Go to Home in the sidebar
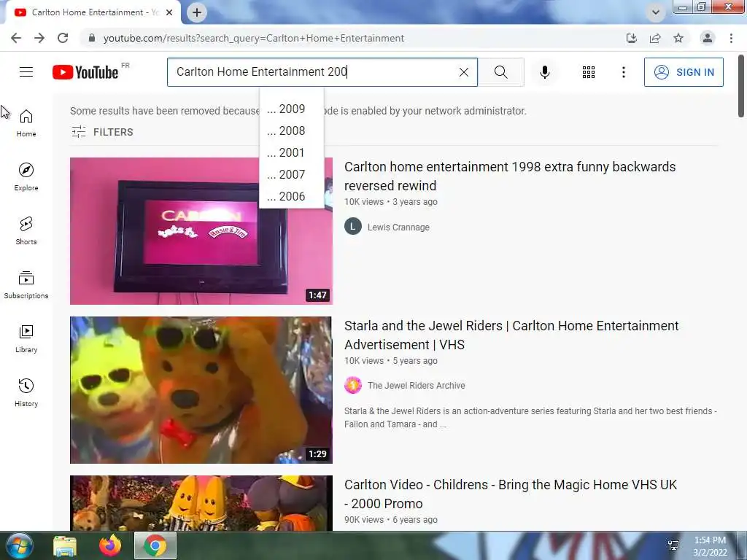This screenshot has height=560, width=747. pyautogui.click(x=26, y=123)
